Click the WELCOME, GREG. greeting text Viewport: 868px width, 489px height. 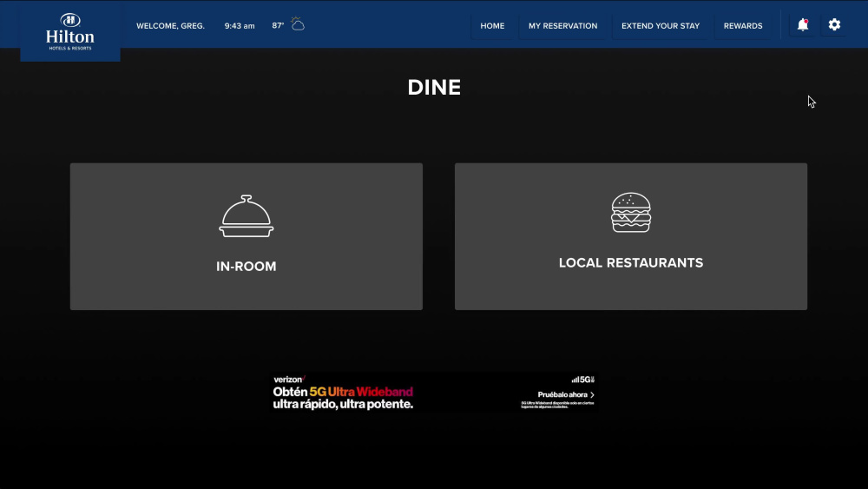pos(170,26)
